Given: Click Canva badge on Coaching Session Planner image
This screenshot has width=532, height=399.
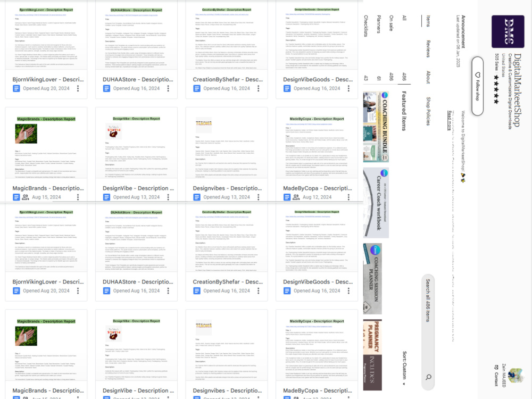Looking at the screenshot, I should [375, 251].
